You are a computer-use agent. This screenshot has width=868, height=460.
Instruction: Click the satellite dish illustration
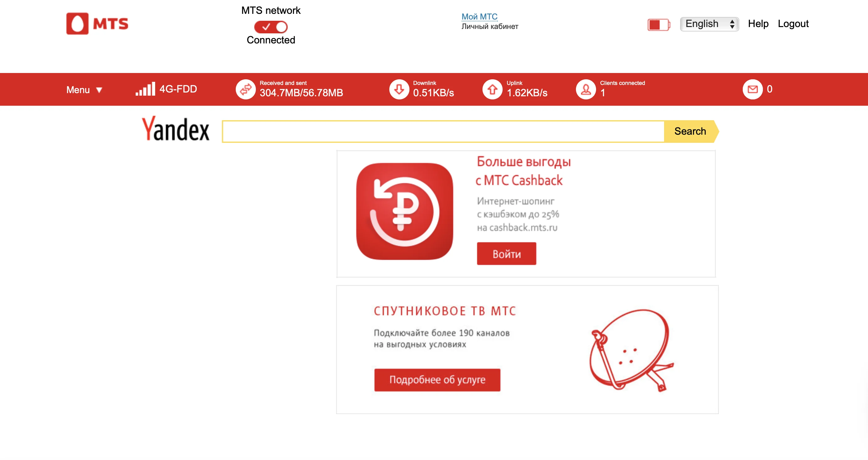(631, 350)
